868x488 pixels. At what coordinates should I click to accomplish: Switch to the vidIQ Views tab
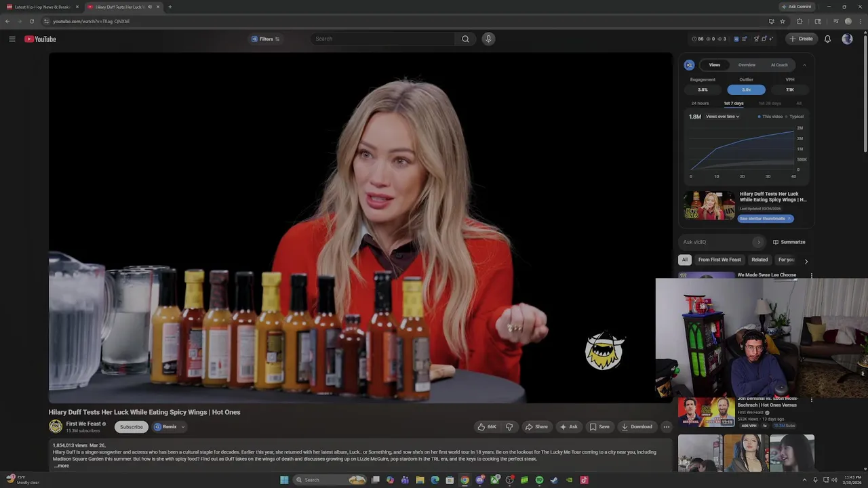[x=715, y=65]
